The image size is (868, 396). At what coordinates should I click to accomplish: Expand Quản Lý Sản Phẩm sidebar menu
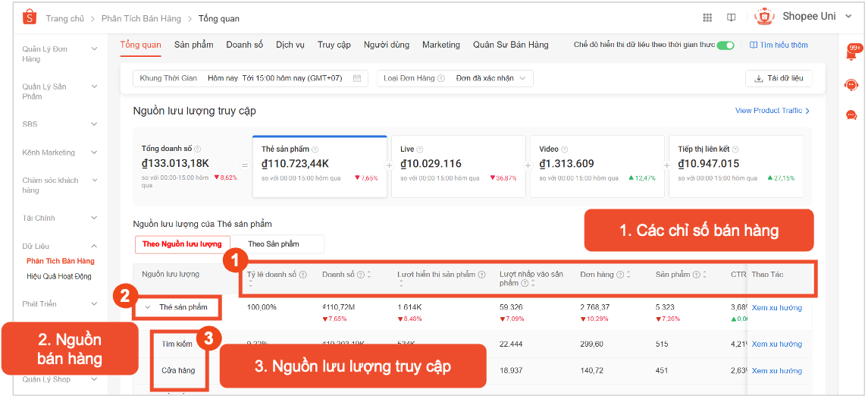[94, 86]
